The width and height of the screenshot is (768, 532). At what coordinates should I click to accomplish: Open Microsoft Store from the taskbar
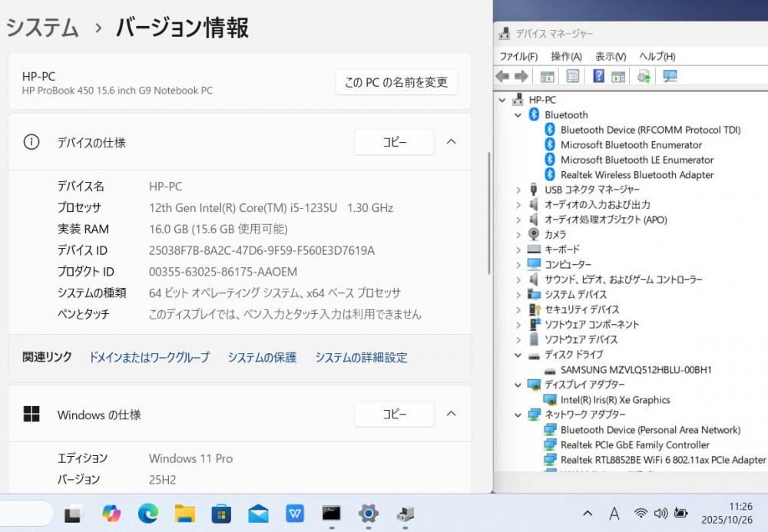[221, 513]
